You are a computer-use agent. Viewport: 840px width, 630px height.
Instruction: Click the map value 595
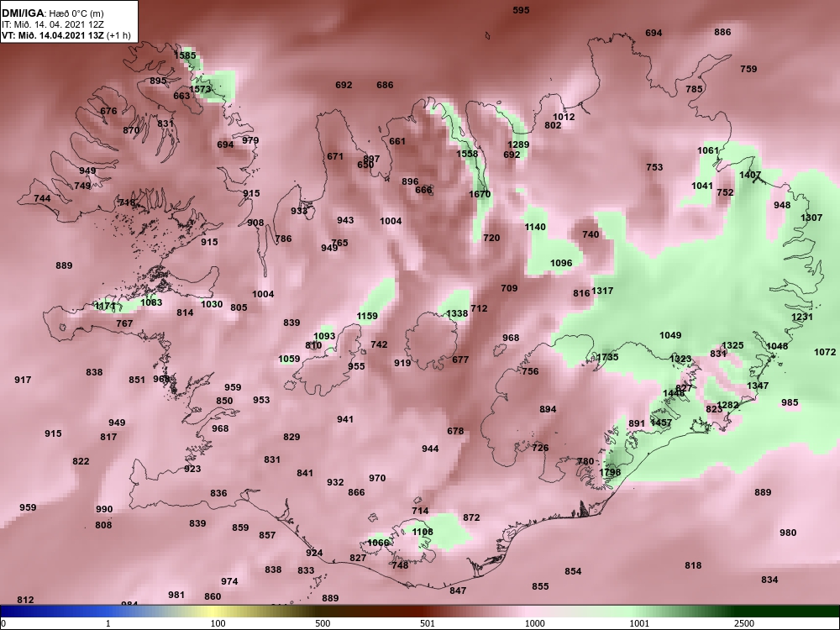tap(521, 10)
